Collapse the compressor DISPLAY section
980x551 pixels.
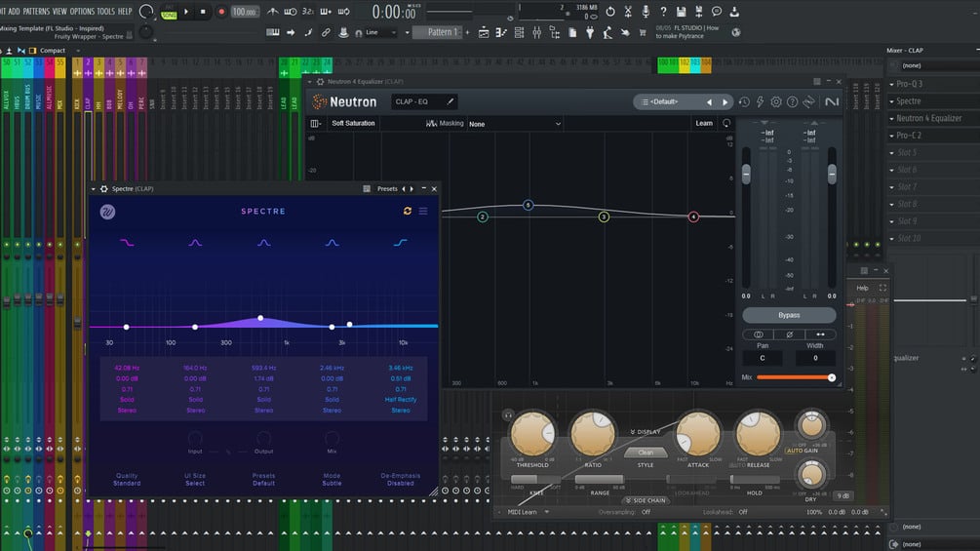coord(645,432)
